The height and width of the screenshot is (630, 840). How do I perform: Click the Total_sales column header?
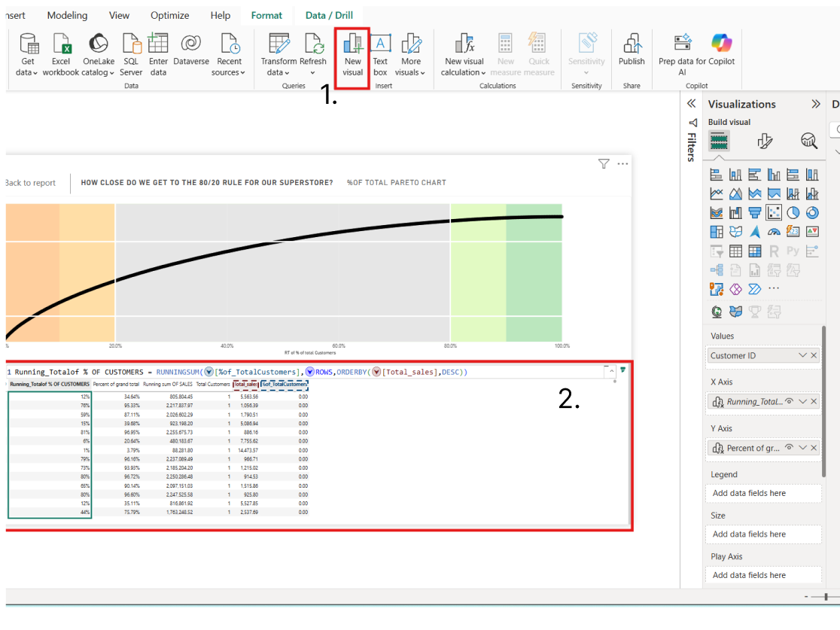click(246, 384)
